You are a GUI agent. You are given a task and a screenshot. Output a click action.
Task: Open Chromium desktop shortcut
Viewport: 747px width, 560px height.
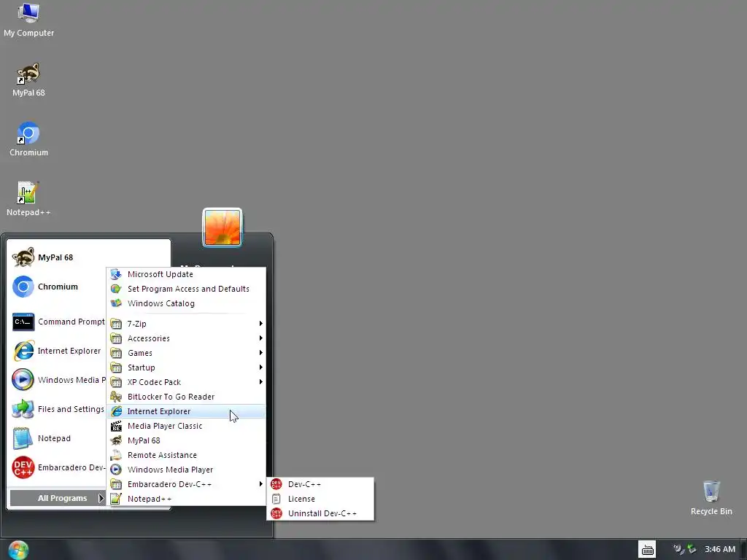pos(28,139)
